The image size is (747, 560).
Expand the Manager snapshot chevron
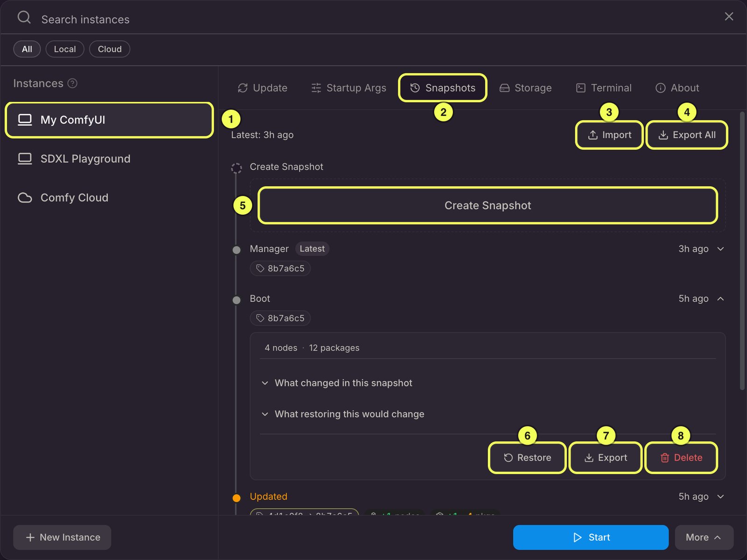(x=720, y=249)
